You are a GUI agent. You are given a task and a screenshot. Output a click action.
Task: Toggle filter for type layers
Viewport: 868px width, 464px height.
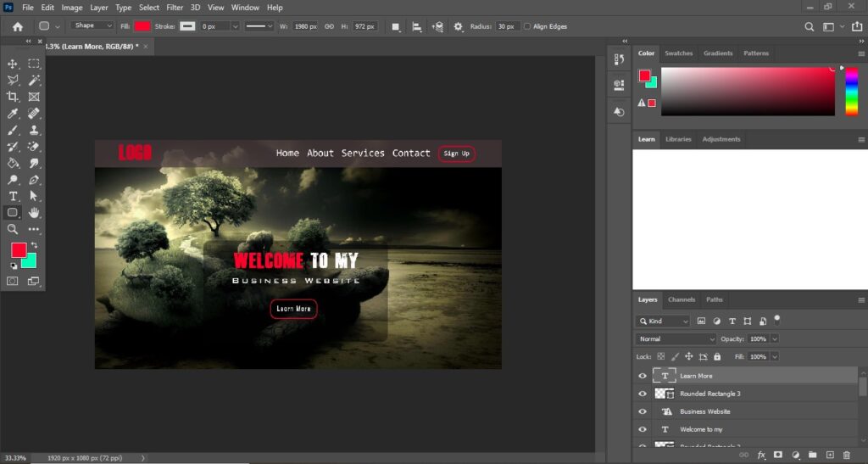pos(732,321)
